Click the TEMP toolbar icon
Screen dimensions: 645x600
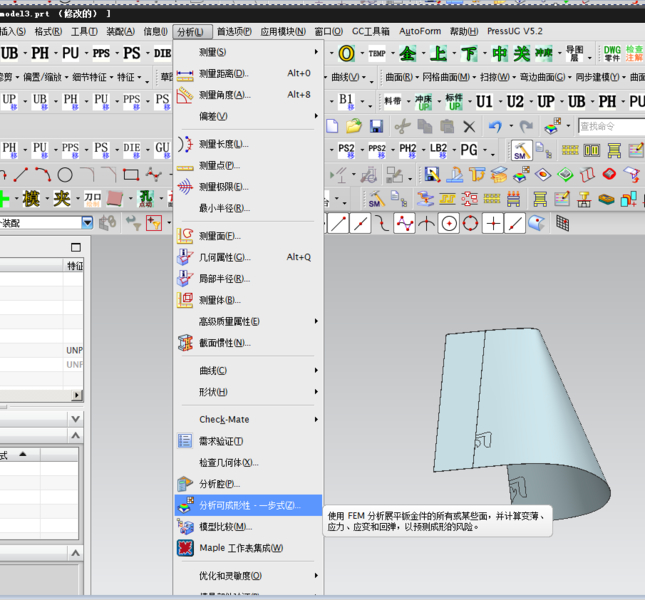click(x=377, y=53)
